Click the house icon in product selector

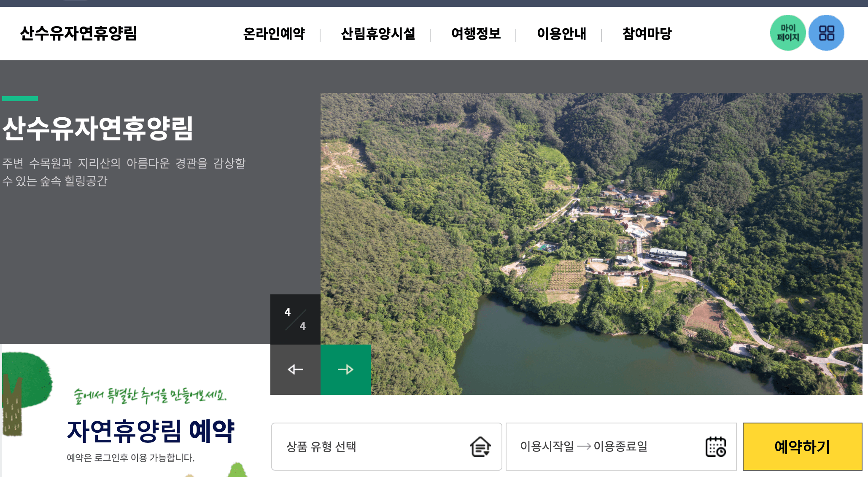click(x=480, y=447)
